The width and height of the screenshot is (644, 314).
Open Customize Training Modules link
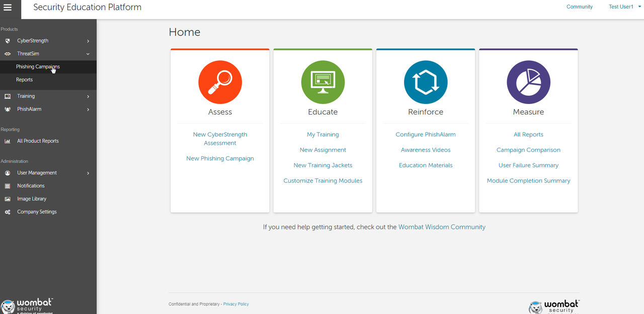coord(323,180)
